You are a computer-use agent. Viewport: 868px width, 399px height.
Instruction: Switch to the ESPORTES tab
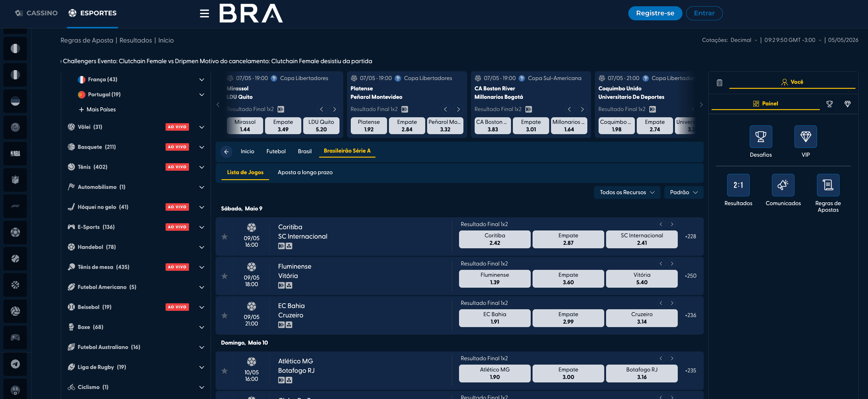click(x=92, y=13)
